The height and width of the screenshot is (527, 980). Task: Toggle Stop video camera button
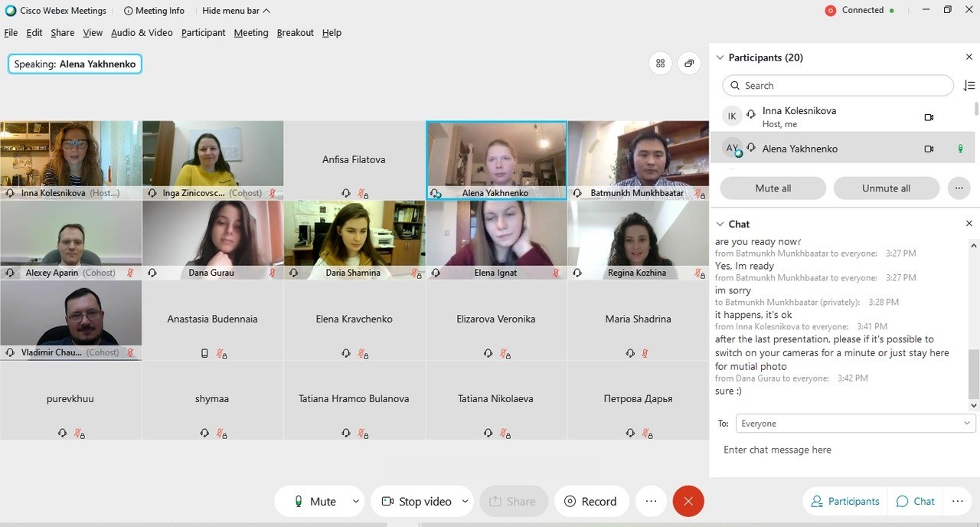tap(416, 501)
